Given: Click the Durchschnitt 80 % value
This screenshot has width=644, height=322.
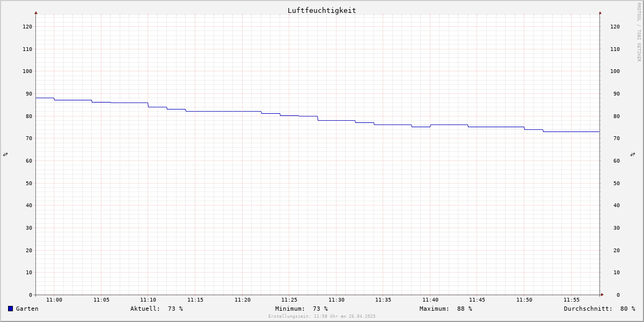Looking at the screenshot, I should (627, 309).
